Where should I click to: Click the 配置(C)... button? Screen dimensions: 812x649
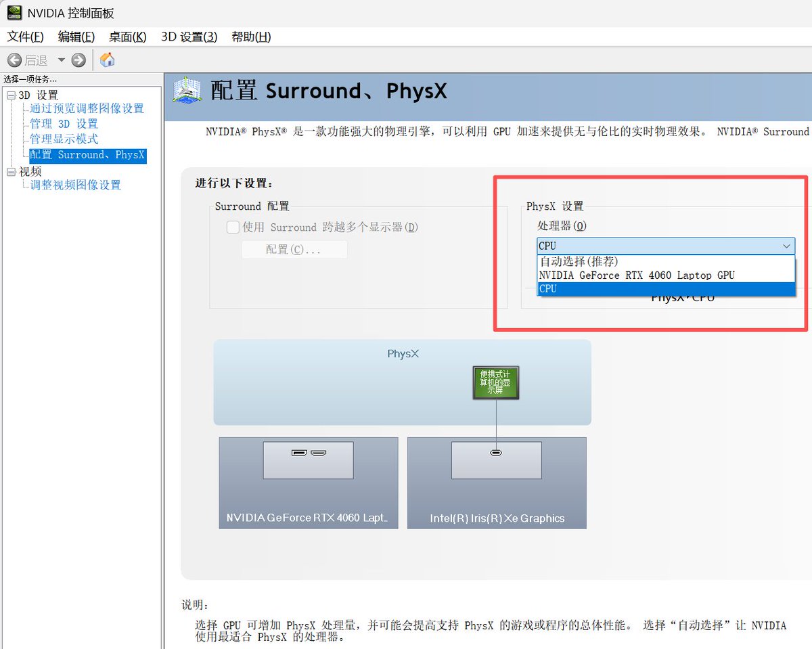pyautogui.click(x=294, y=250)
